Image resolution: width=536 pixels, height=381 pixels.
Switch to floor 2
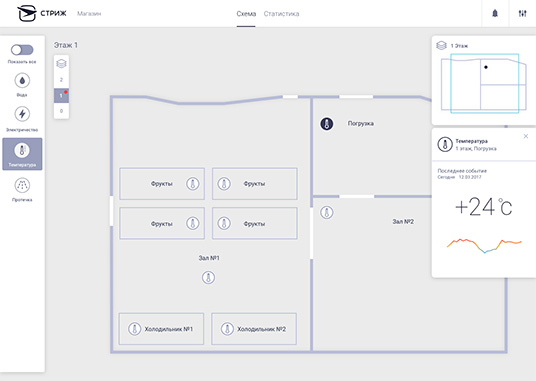click(x=61, y=80)
